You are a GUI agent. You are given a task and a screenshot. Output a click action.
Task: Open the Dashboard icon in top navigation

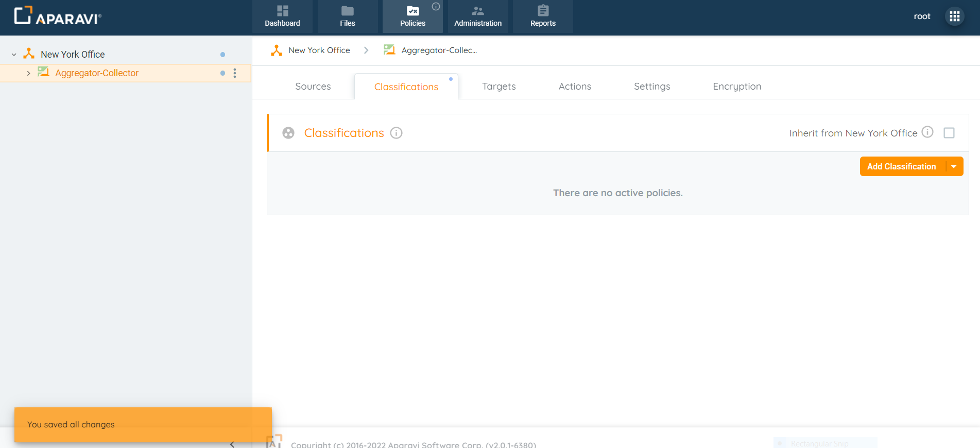point(282,11)
